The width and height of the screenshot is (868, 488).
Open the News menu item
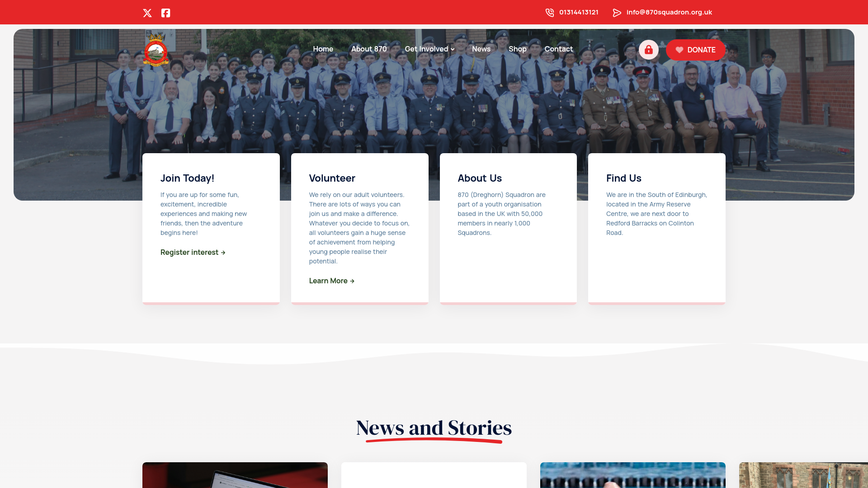click(x=481, y=49)
